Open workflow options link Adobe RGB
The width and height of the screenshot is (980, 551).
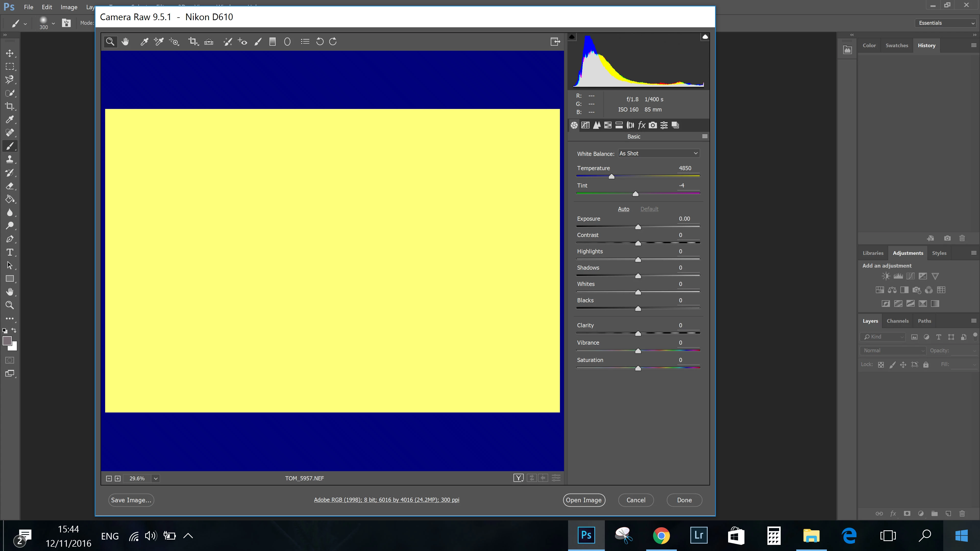387,500
